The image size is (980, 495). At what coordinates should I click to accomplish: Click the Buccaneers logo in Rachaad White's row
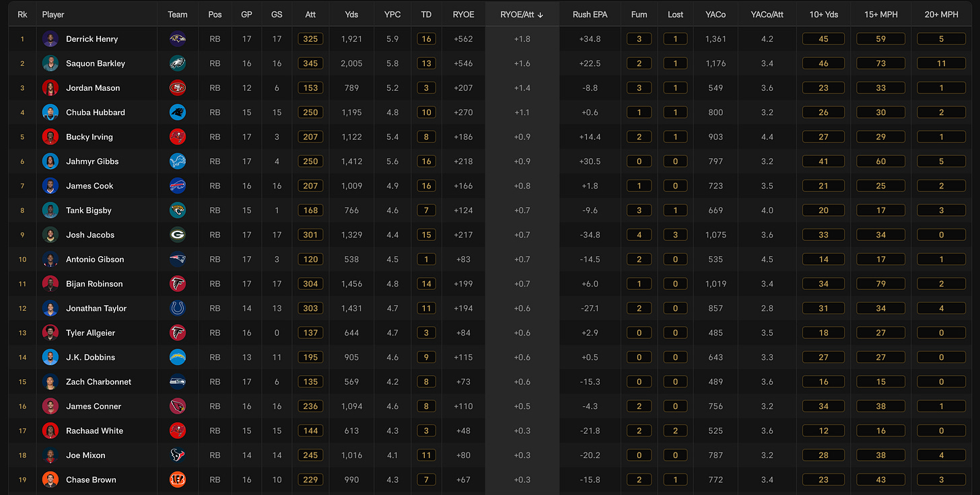click(178, 430)
